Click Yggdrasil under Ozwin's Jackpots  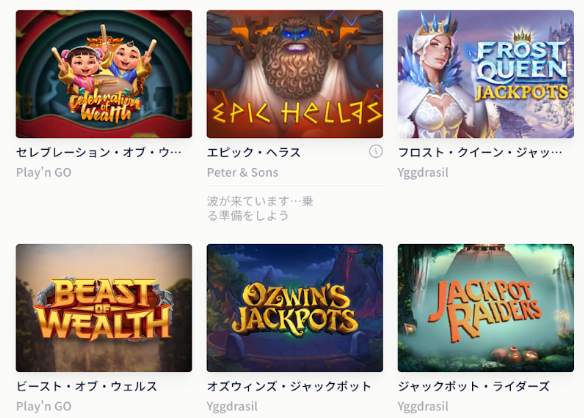pyautogui.click(x=232, y=406)
